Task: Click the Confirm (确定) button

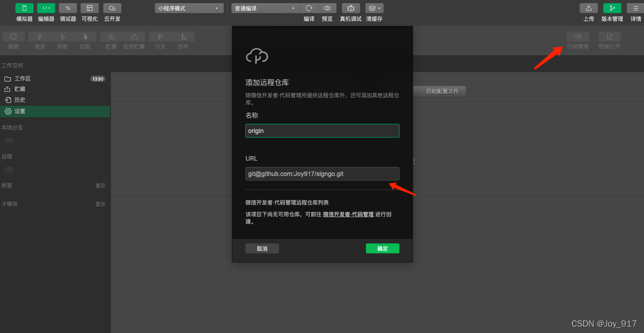Action: [x=383, y=248]
